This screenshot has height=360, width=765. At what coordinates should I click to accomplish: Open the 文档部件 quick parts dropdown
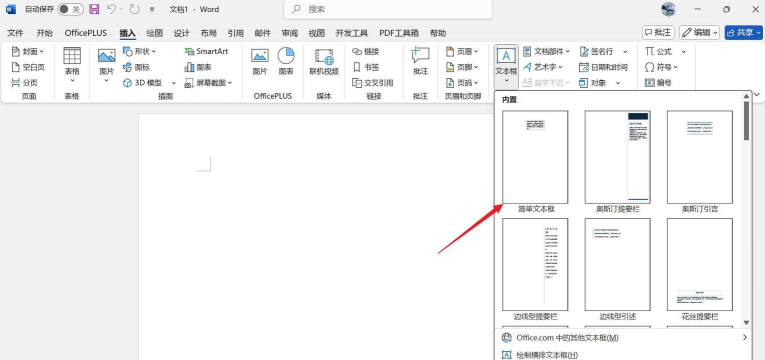546,51
